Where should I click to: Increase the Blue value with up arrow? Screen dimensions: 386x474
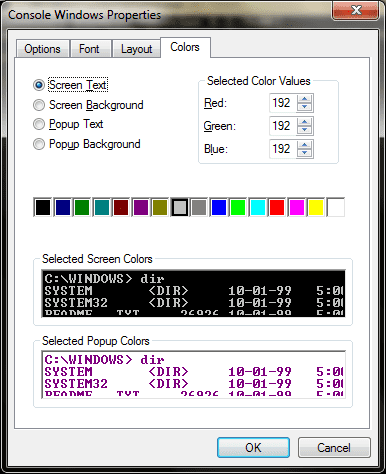click(x=304, y=145)
